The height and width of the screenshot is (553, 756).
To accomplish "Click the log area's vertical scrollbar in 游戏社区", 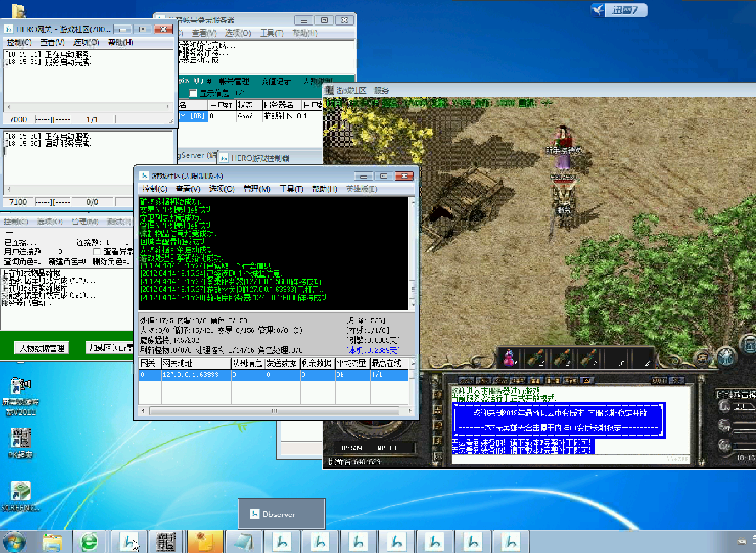I will pos(412,253).
